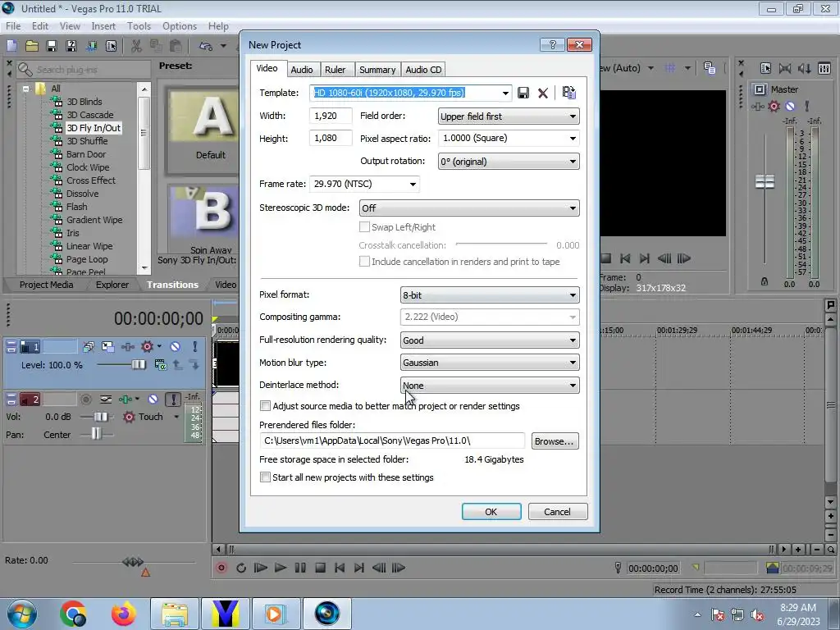Viewport: 840px width, 630px height.
Task: Click the Height input field
Action: click(x=331, y=138)
